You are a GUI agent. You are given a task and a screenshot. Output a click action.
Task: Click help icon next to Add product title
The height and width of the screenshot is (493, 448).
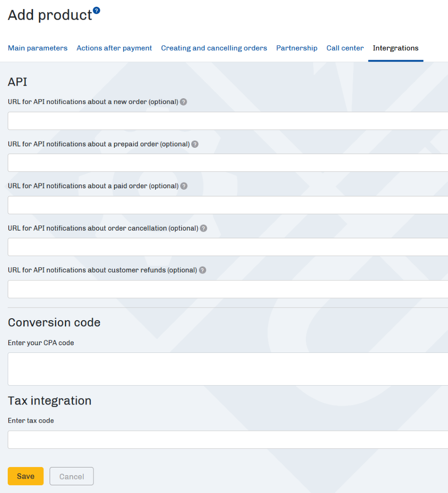coord(97,11)
